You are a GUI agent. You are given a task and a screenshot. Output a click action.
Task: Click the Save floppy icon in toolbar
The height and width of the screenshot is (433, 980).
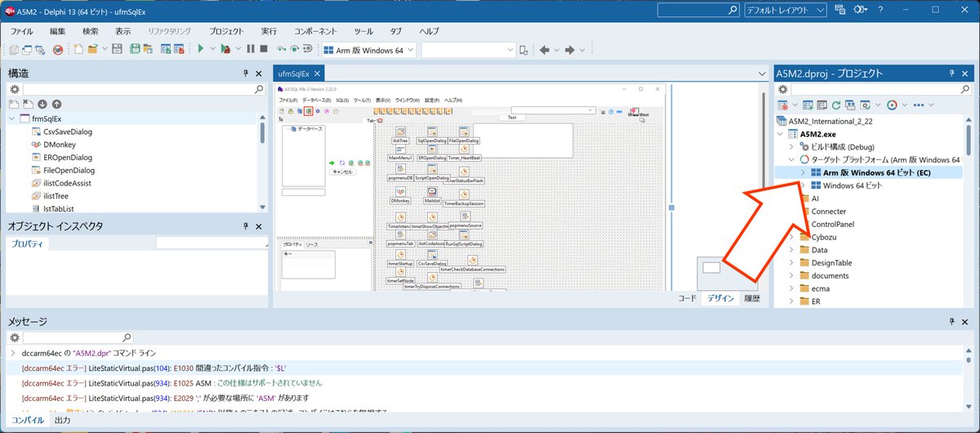click(117, 50)
